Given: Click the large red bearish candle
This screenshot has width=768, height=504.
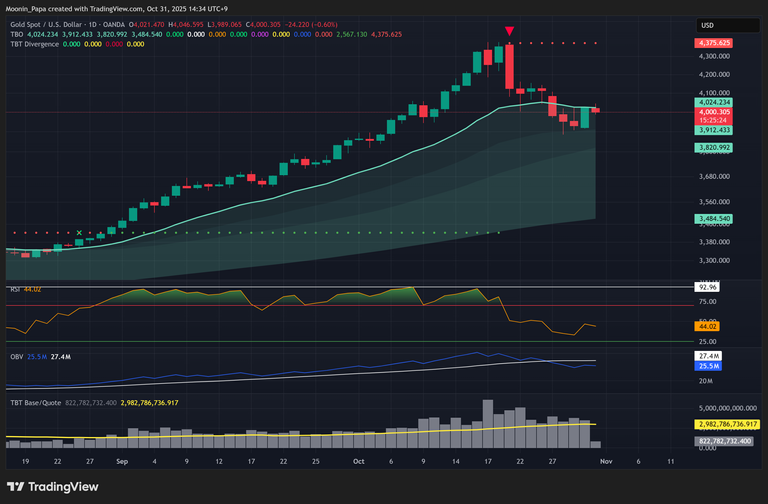Looking at the screenshot, I should click(510, 67).
